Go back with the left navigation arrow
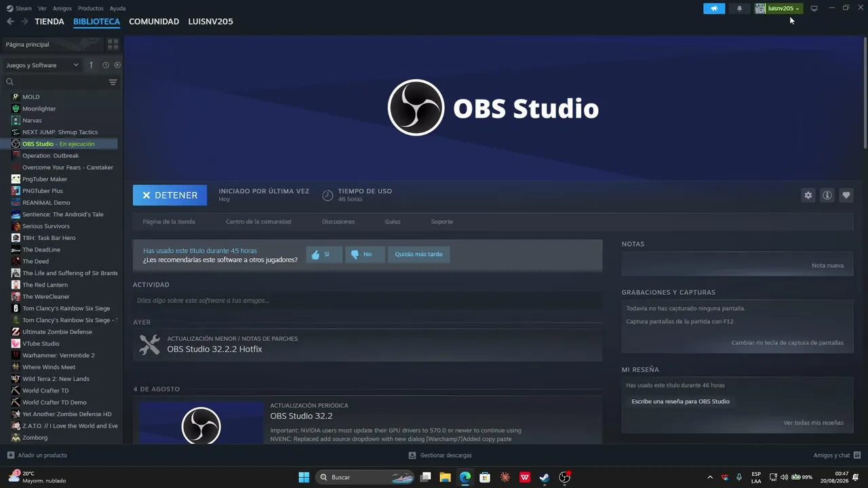 [10, 22]
